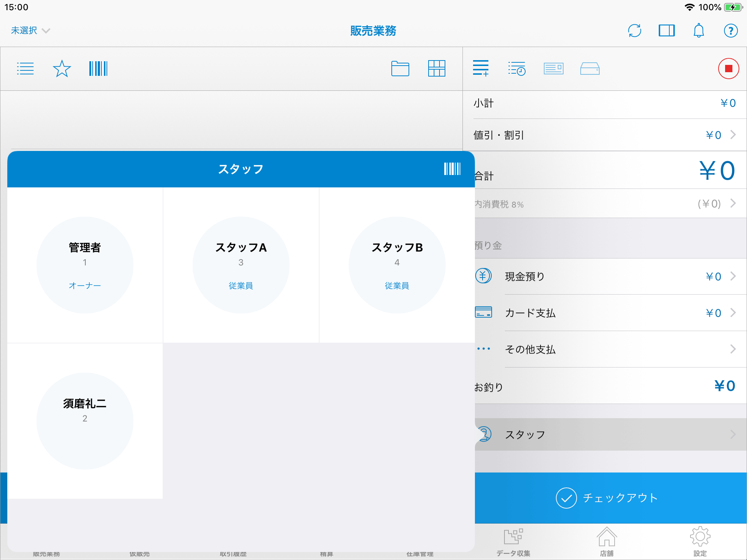Open the product list view icon
Image resolution: width=747 pixels, height=560 pixels.
click(26, 69)
